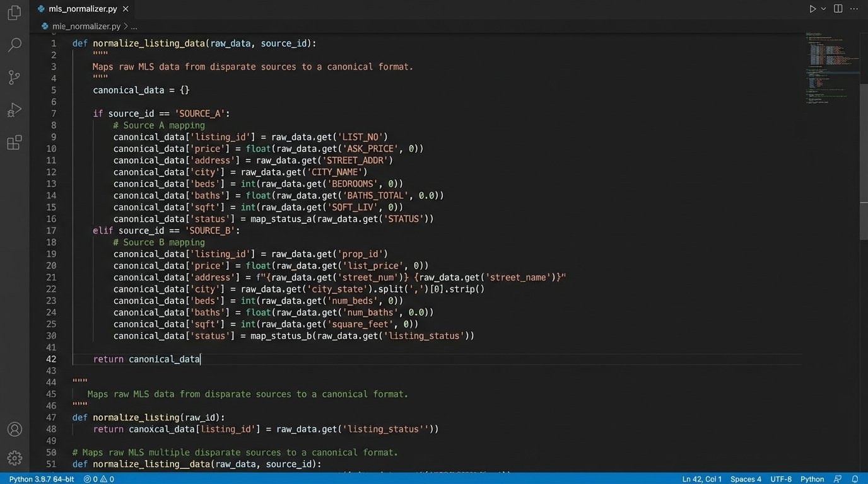Click the Ln 42, Col 1 indicator

701,479
